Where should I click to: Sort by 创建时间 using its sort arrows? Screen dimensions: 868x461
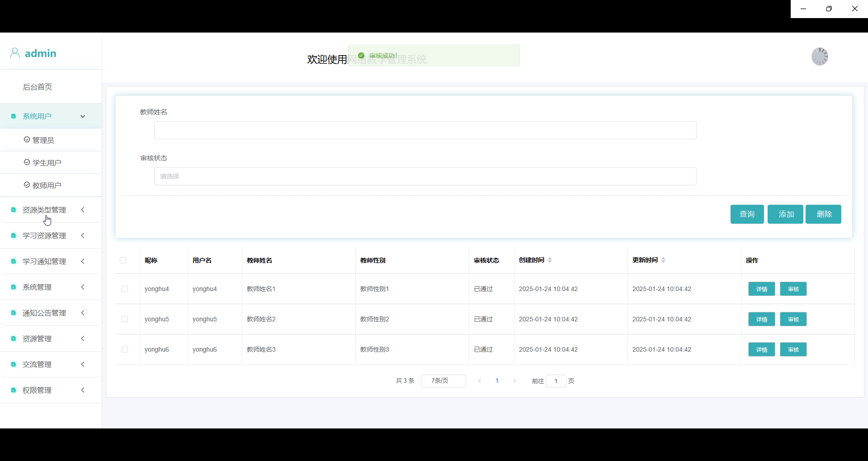tap(550, 260)
